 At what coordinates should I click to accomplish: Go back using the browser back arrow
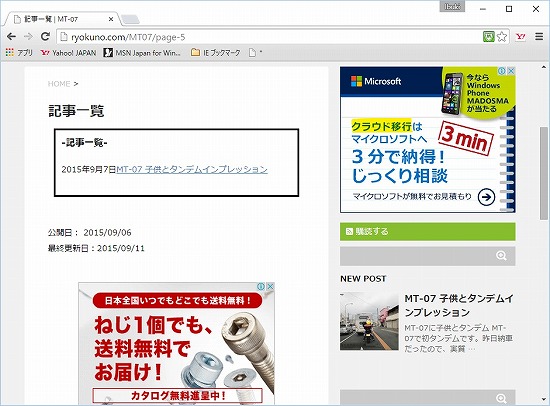point(11,36)
